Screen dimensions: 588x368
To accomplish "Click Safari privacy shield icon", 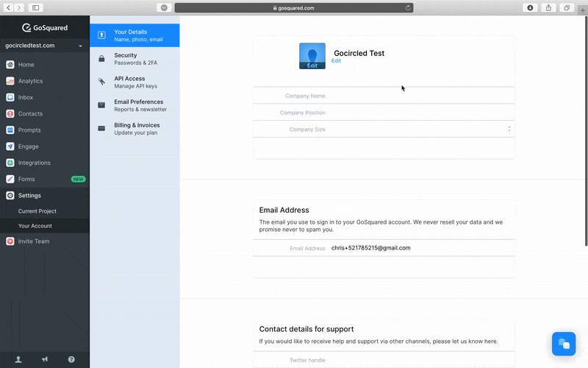I will (164, 7).
